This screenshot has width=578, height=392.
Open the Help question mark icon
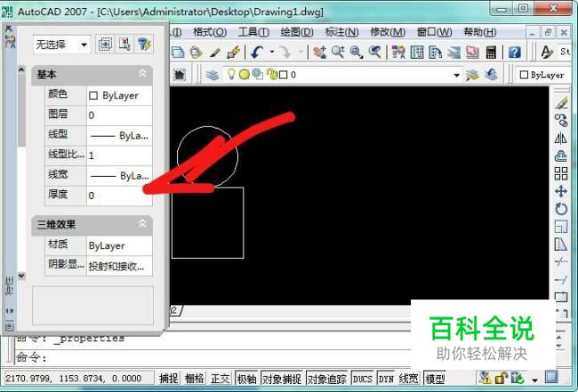tap(514, 52)
